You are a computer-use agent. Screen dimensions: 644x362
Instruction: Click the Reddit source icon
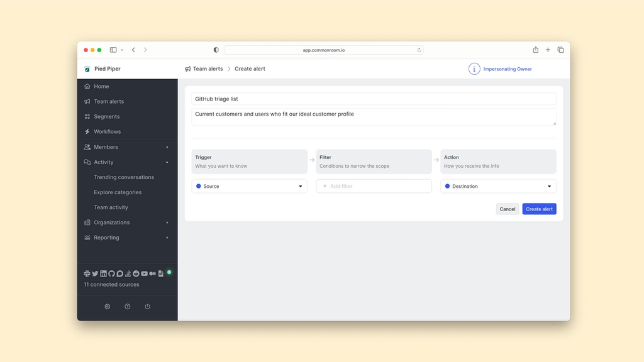[136, 273]
